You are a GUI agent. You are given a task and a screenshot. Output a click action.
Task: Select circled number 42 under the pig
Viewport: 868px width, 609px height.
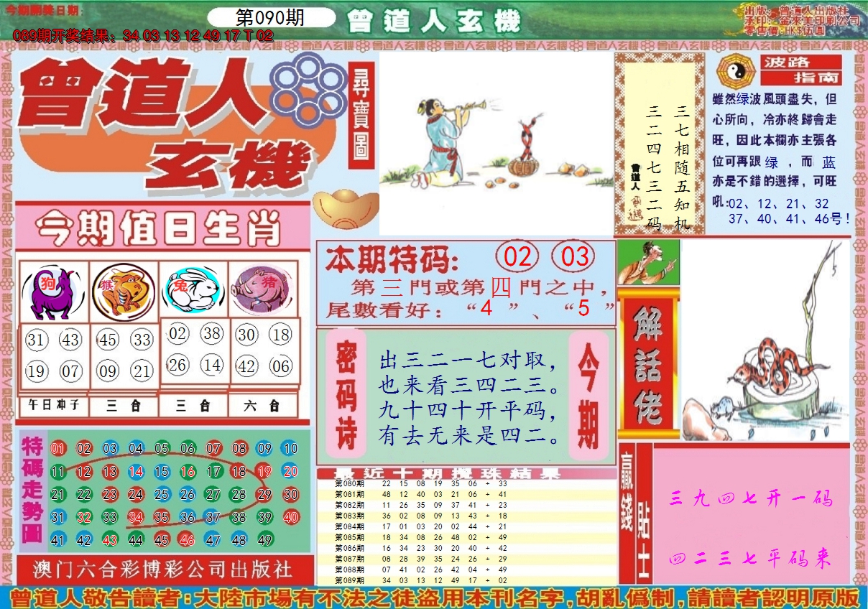click(246, 366)
